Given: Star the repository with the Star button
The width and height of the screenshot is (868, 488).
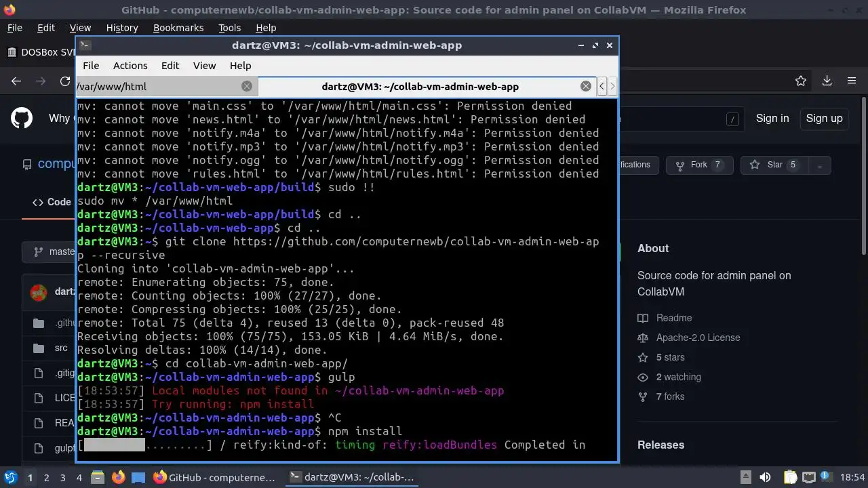Looking at the screenshot, I should 774,165.
